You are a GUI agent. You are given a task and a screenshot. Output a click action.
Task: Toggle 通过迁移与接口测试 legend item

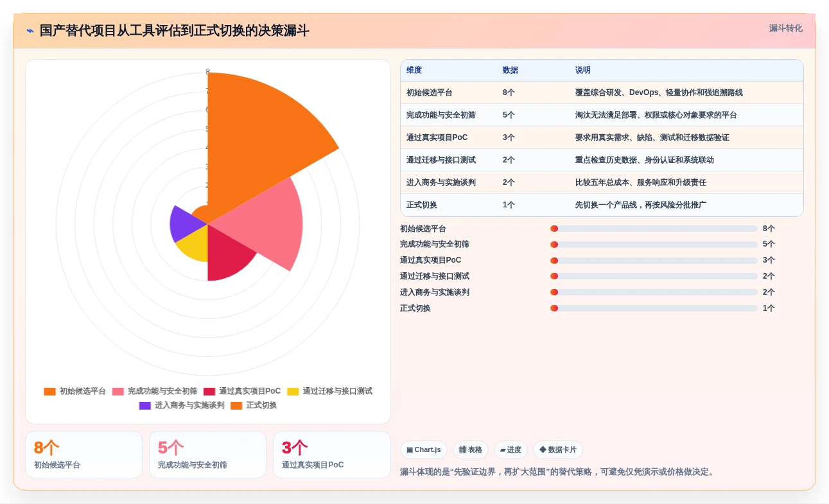coord(329,391)
